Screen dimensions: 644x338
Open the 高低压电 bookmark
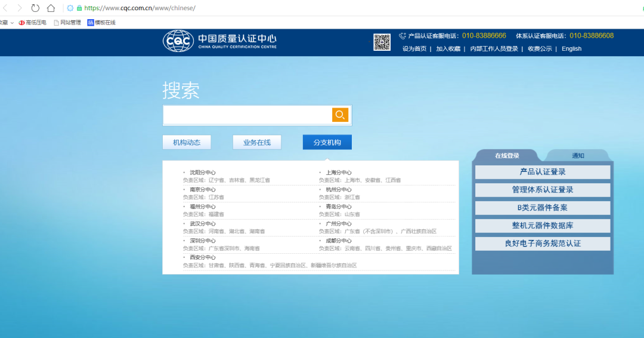pyautogui.click(x=32, y=23)
